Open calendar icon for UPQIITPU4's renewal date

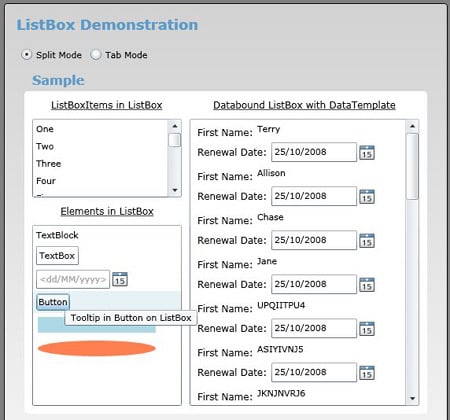[367, 329]
